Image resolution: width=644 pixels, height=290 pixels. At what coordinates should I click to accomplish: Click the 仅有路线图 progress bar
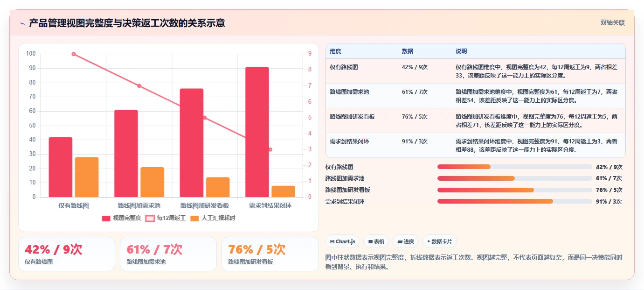tap(514, 167)
